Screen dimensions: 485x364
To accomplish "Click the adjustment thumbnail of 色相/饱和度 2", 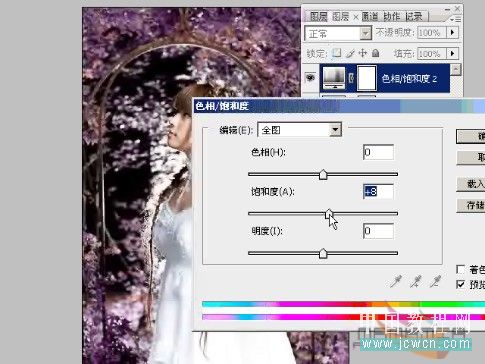I will point(334,78).
